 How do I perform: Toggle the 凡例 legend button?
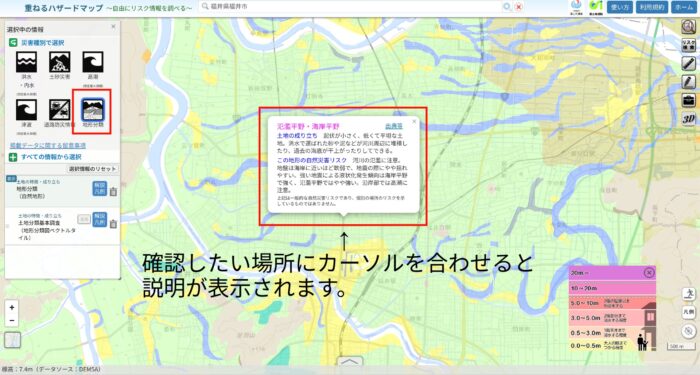point(689,312)
